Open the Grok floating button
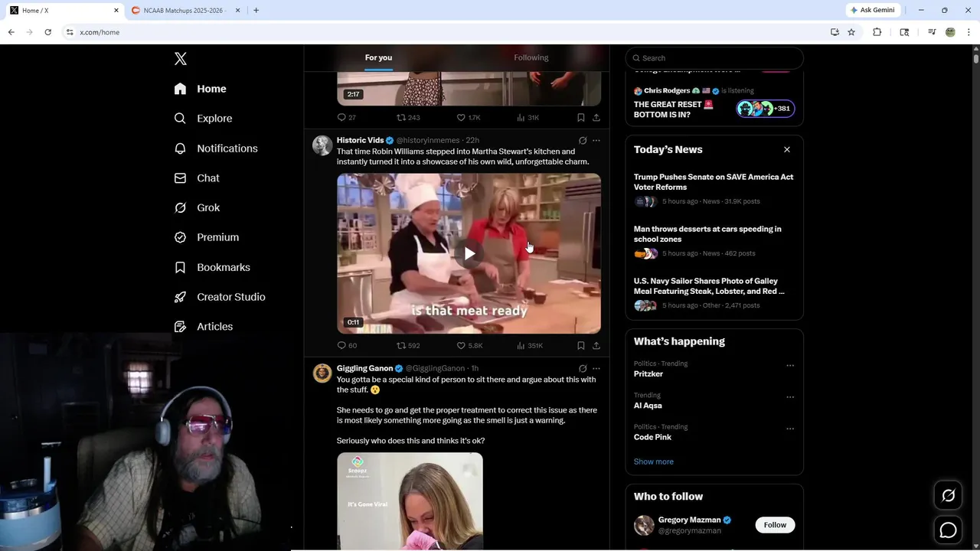 [948, 496]
